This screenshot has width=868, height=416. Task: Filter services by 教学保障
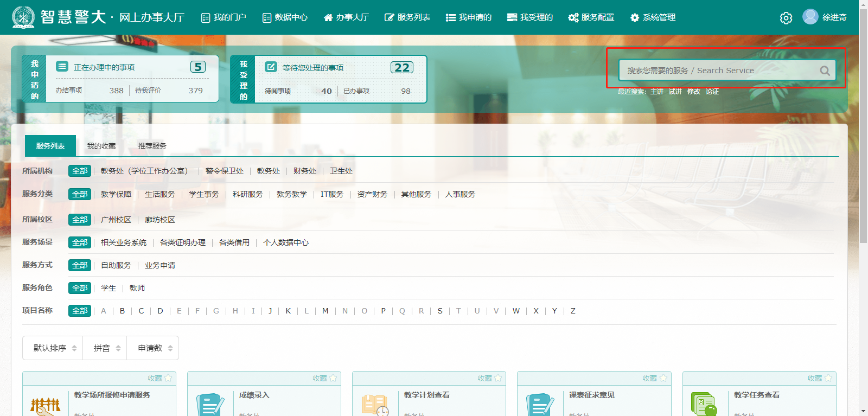click(116, 194)
